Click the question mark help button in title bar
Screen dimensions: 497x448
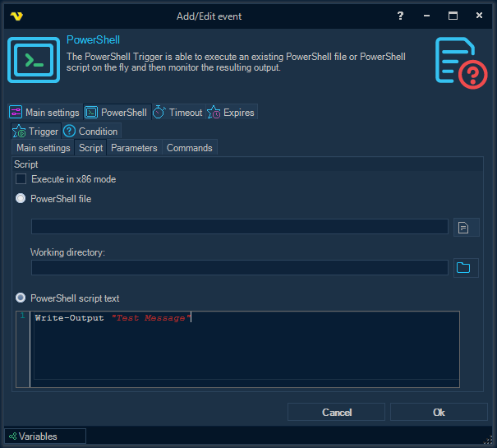click(400, 16)
